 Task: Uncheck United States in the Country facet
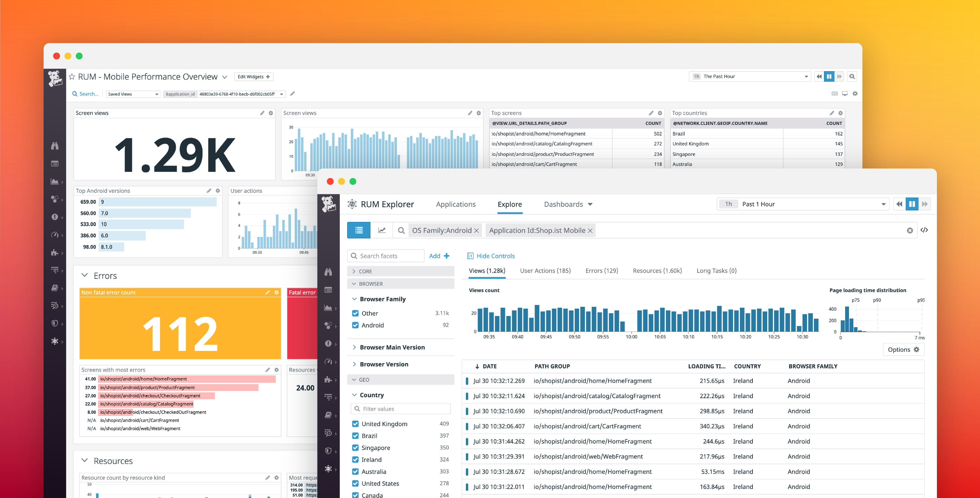355,484
